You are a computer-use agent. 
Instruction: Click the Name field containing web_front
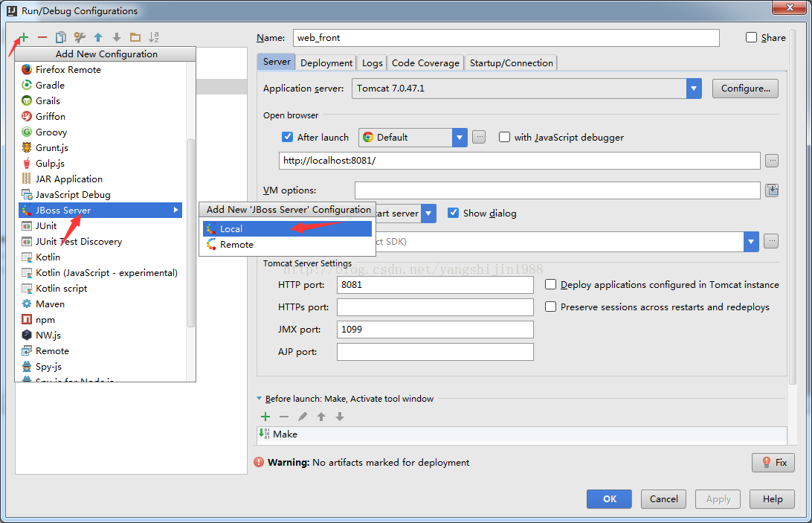tap(506, 38)
